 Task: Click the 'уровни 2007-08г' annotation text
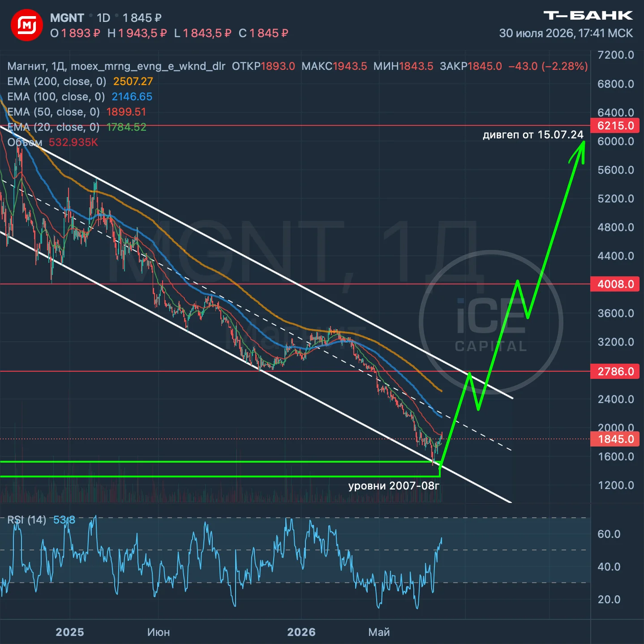point(394,486)
